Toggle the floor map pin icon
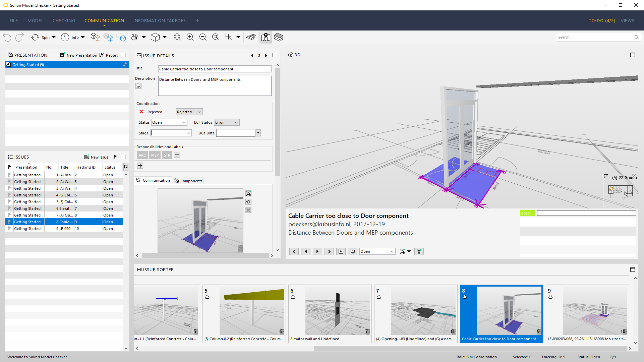This screenshot has width=644, height=362. [266, 37]
